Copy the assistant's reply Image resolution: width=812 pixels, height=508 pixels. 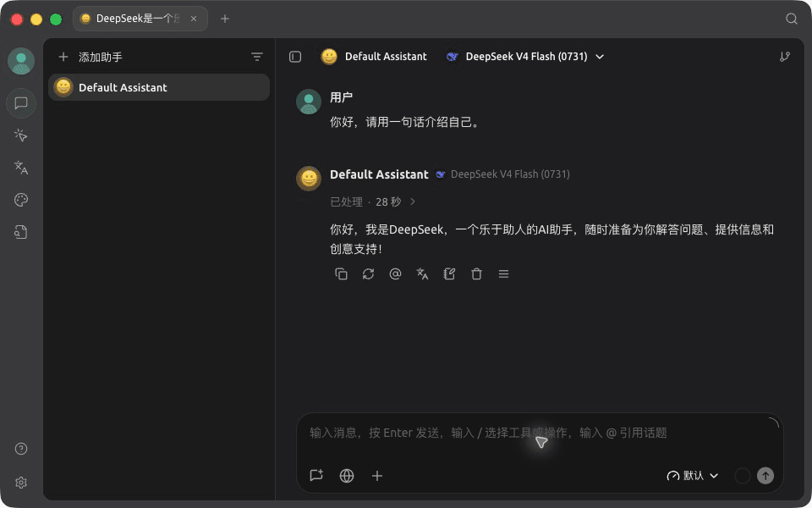pos(341,273)
